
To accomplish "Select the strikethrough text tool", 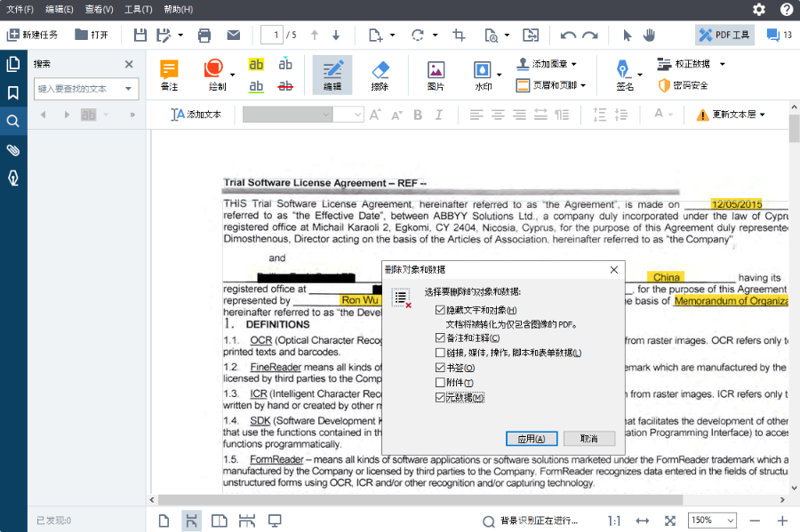I will click(x=285, y=85).
